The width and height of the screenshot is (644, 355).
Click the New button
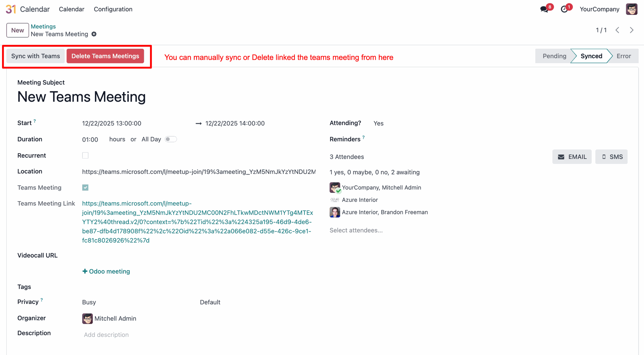17,30
